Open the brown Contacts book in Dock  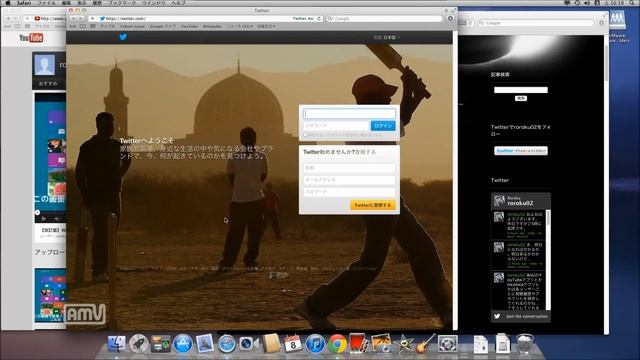point(271,344)
